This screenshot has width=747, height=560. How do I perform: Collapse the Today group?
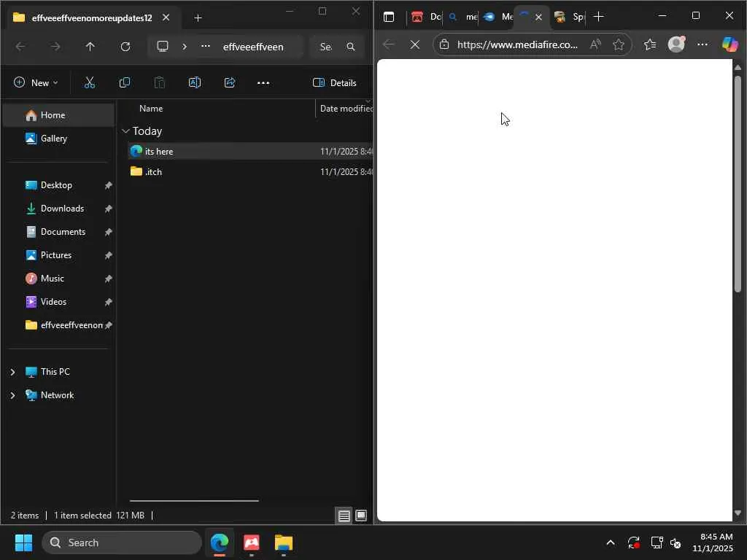125,131
